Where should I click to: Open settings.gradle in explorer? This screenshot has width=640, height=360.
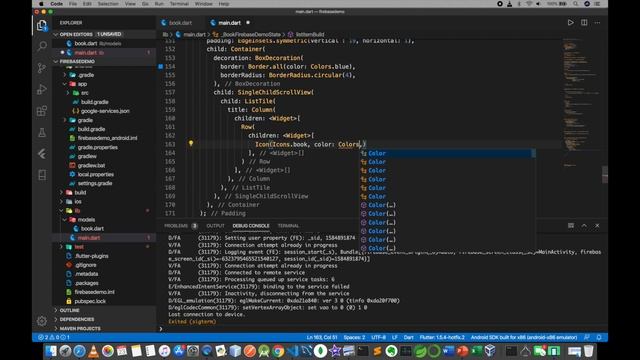pos(94,183)
